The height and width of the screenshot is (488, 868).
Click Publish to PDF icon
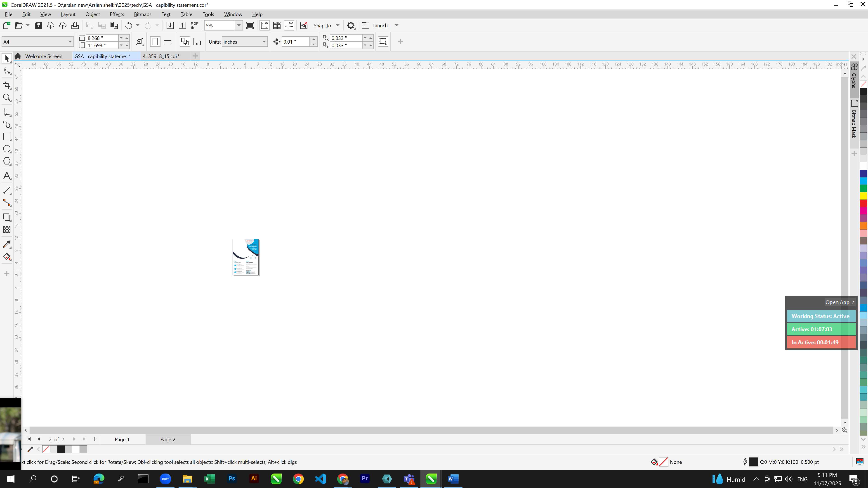[x=194, y=26]
